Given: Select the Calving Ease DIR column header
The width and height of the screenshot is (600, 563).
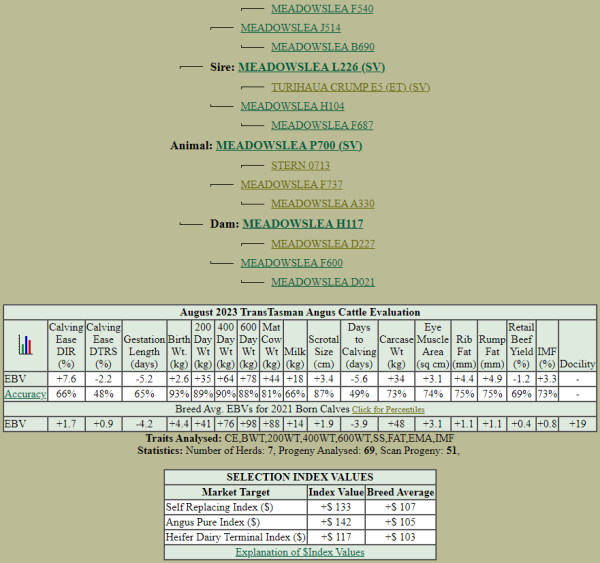Looking at the screenshot, I should (66, 346).
